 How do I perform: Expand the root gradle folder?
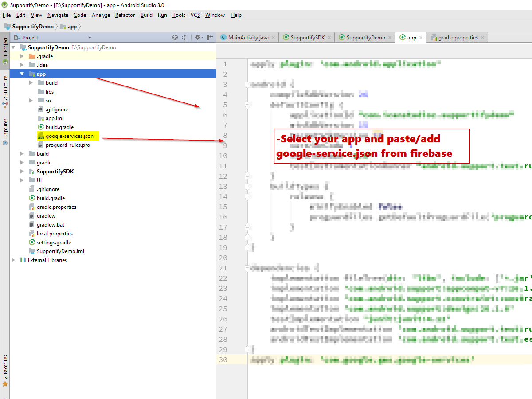[22, 163]
